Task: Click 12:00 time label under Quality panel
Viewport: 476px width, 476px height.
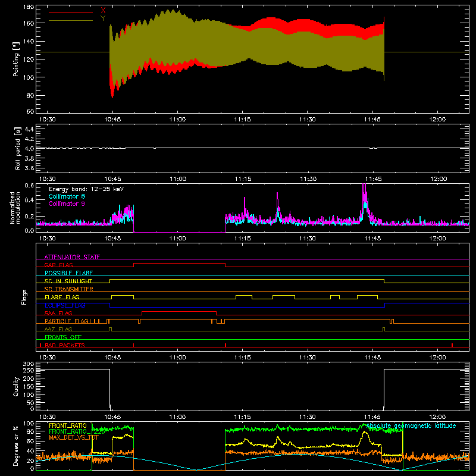Action: [437, 417]
